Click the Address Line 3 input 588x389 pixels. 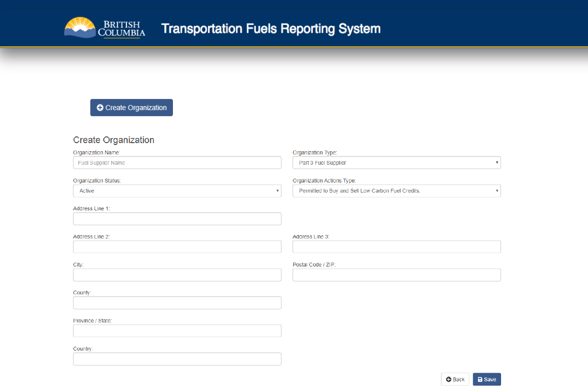tap(397, 247)
